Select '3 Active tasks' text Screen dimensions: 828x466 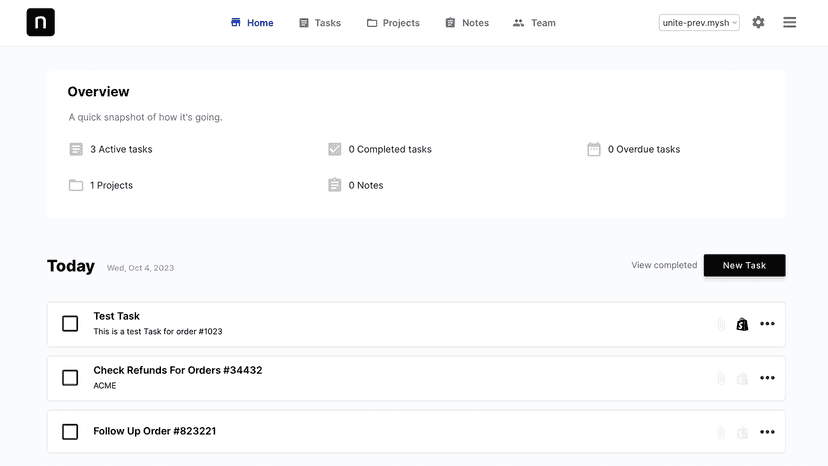click(121, 150)
